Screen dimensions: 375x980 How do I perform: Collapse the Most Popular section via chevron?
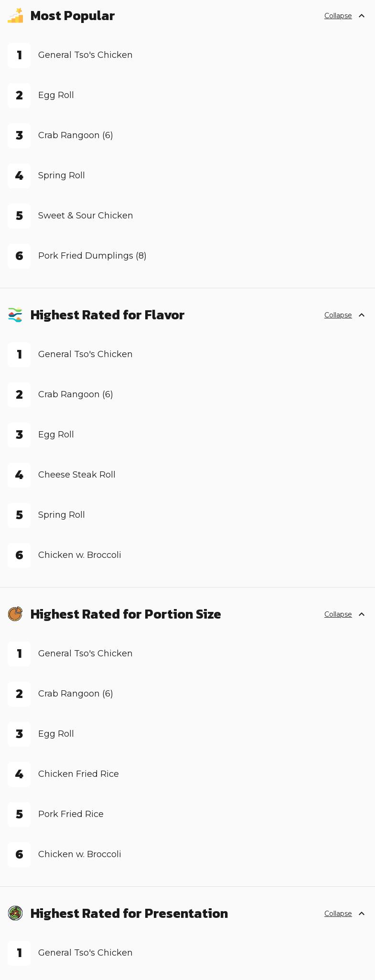[362, 16]
